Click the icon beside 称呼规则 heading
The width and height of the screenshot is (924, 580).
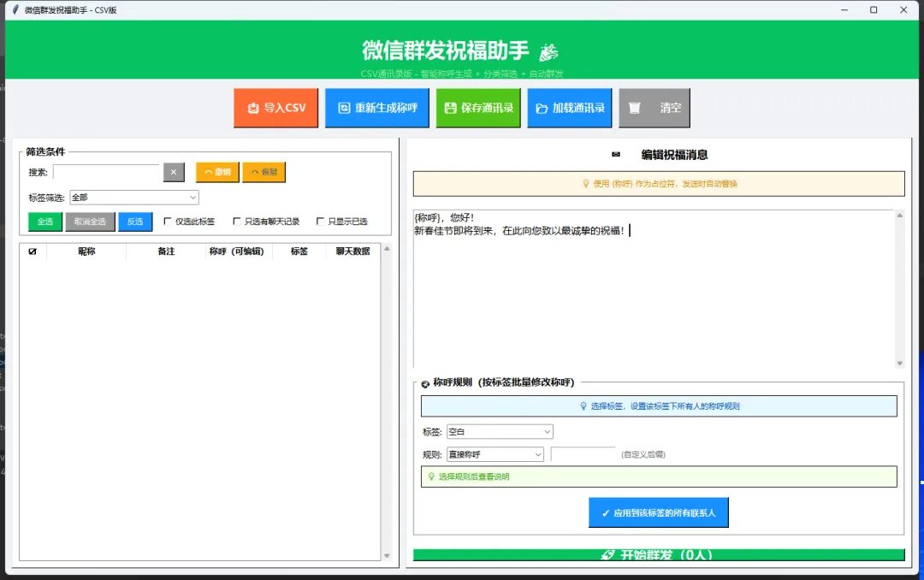point(425,384)
